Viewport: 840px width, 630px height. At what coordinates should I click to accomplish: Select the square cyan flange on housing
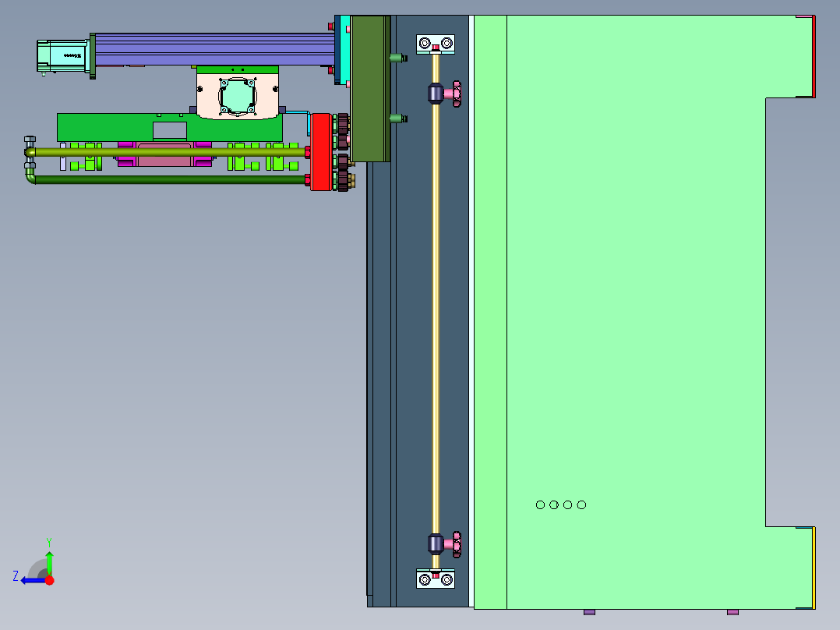238,97
